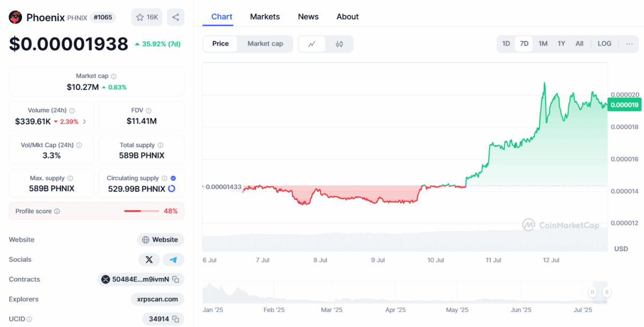Click the Market cap info icon
This screenshot has width=644, height=327.
114,76
